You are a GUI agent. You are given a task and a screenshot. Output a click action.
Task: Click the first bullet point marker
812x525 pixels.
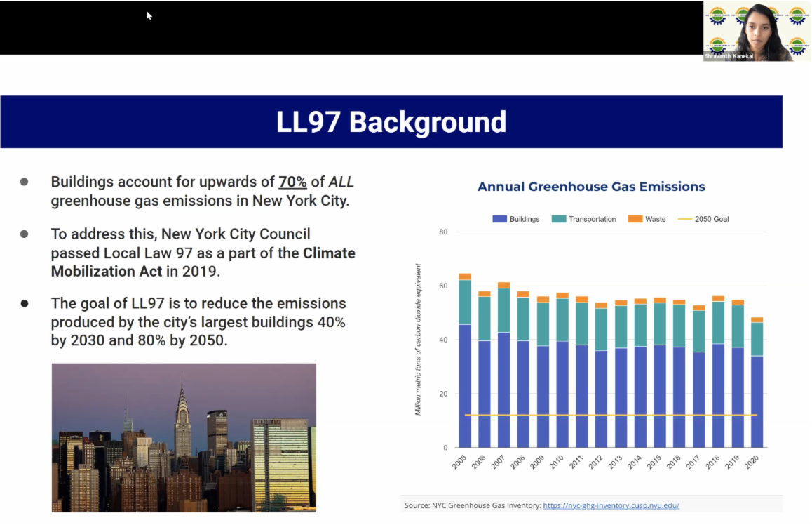click(25, 182)
